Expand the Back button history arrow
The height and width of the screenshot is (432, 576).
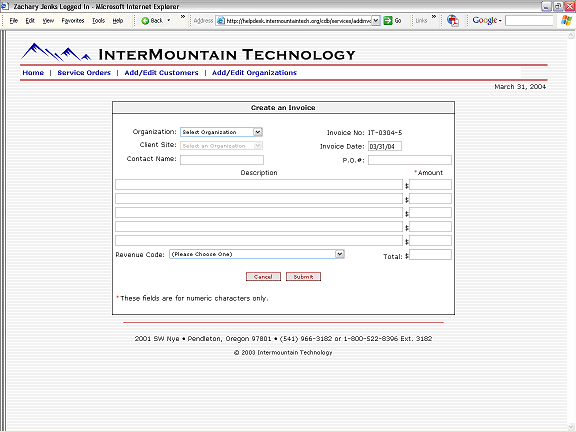point(169,21)
